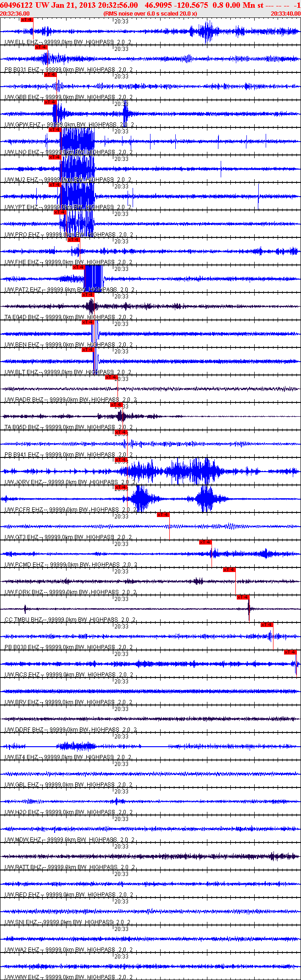The image size is (301, 980).
Task: Select the UW.JORV EHZ station label
Action: [x=23, y=482]
